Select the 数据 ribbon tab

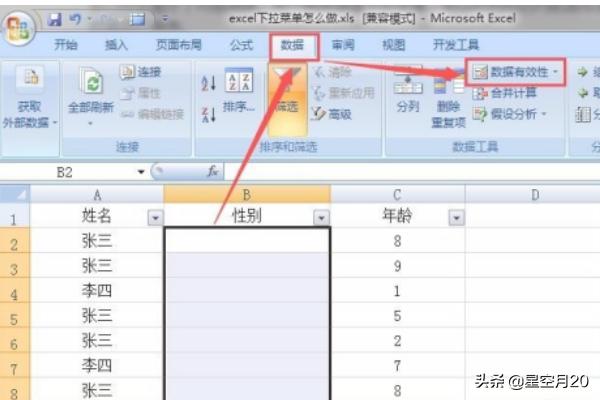click(292, 45)
